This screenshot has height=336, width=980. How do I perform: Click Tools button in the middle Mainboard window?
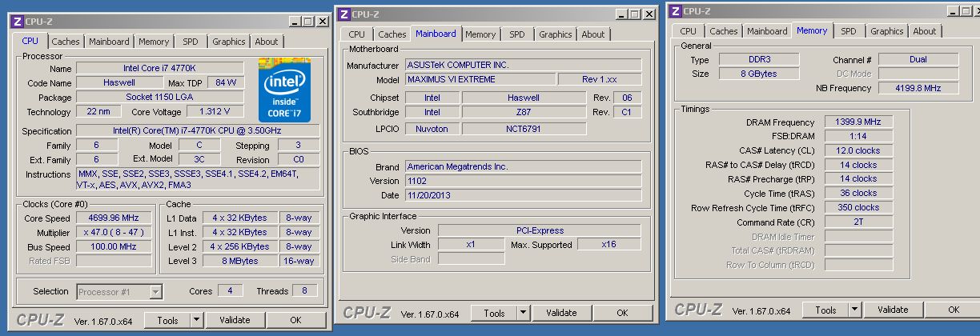494,313
